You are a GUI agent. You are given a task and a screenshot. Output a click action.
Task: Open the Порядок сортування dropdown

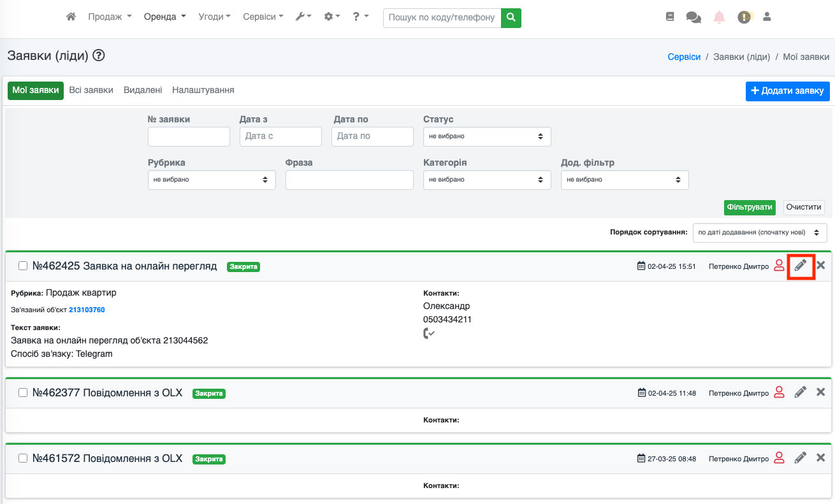click(760, 233)
